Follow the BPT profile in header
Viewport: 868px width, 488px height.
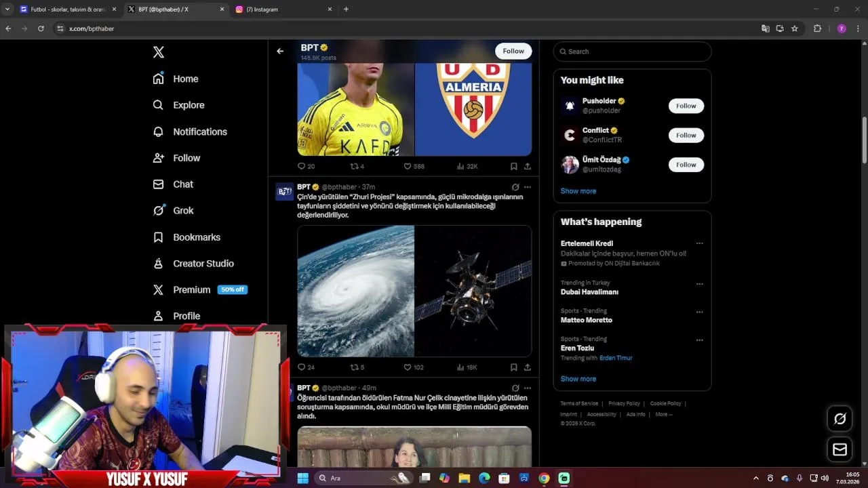point(513,51)
